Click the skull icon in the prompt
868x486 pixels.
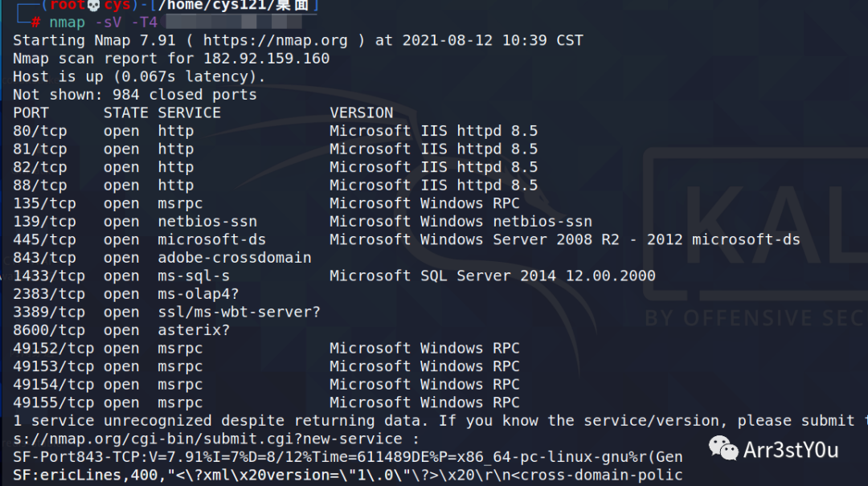click(93, 6)
